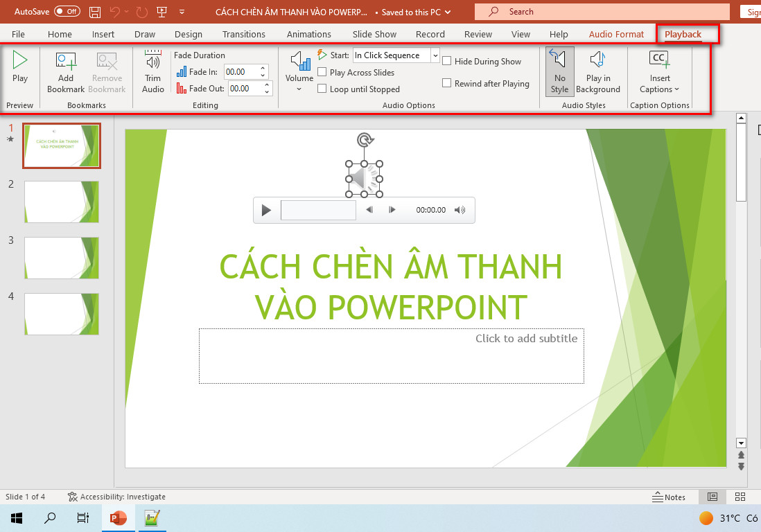Select slide 1 thumbnail
Image resolution: width=761 pixels, height=532 pixels.
[x=62, y=145]
